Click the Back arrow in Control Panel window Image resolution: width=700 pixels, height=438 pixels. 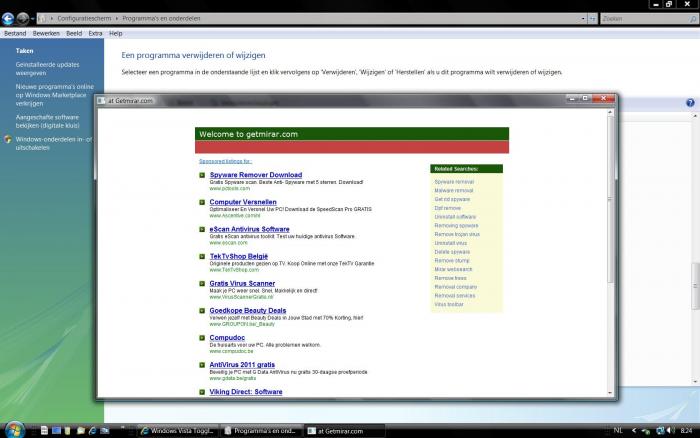[8, 18]
